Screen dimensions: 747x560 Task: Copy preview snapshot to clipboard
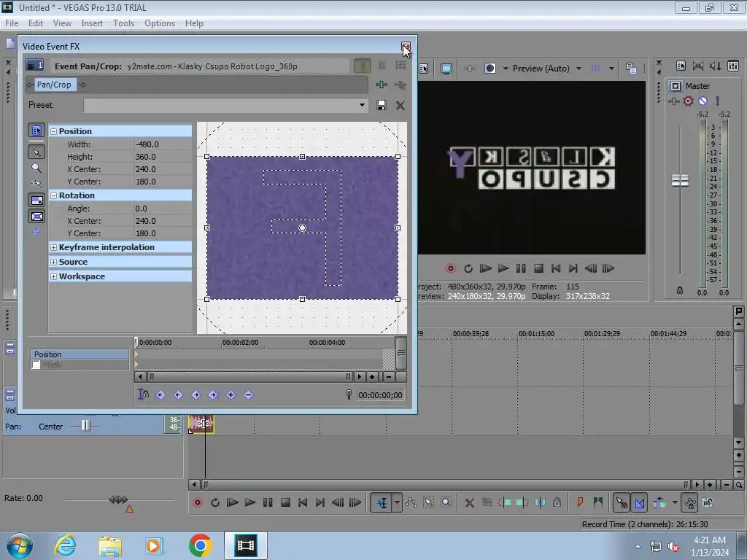coord(631,69)
